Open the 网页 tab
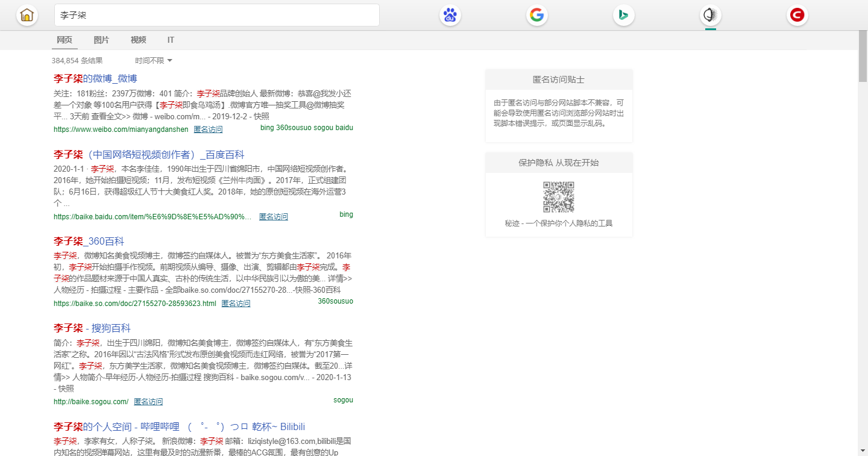Screen dimensions: 868x456 tap(64, 40)
